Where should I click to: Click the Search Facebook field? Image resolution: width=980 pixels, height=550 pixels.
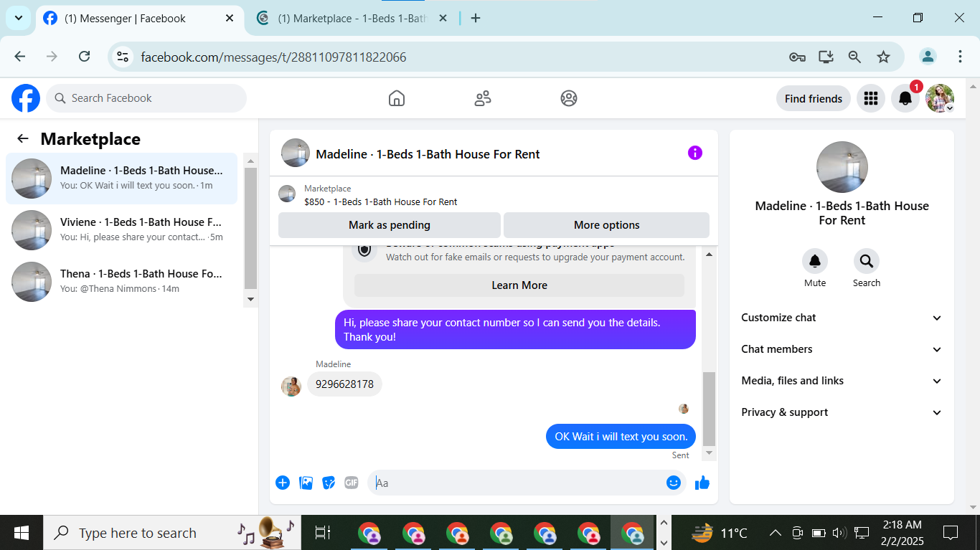tap(146, 98)
